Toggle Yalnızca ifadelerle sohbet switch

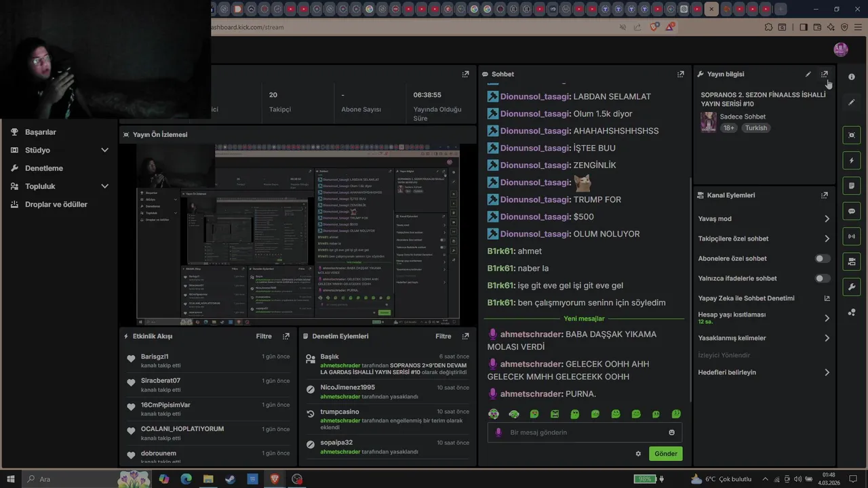[823, 279]
